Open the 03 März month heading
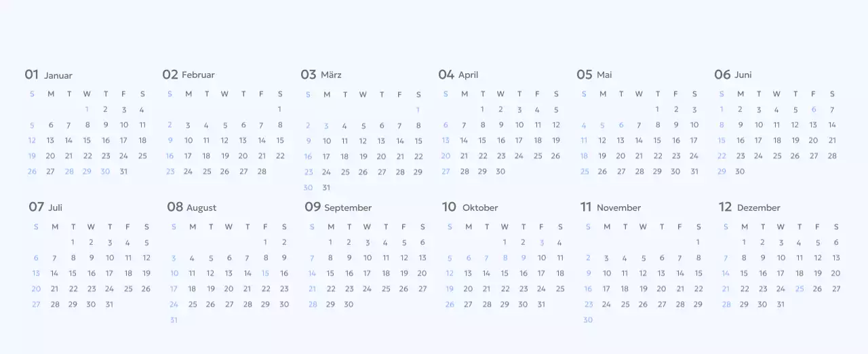This screenshot has height=354, width=868. 321,75
